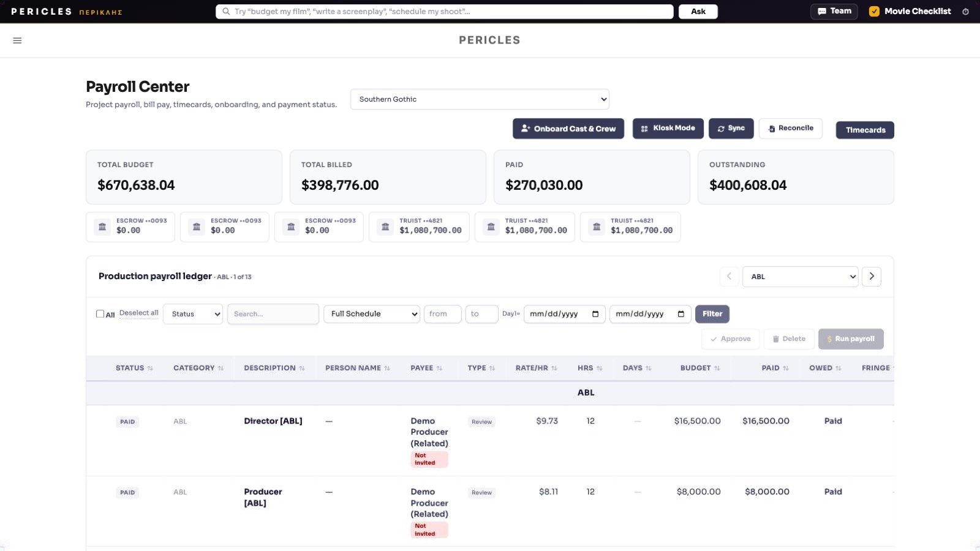Open the ABL ledger section dropdown
The width and height of the screenshot is (980, 551).
pyautogui.click(x=800, y=277)
